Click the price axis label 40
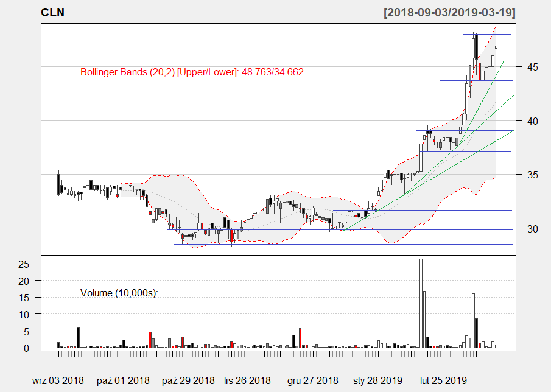This screenshot has height=392, width=551. tap(533, 121)
